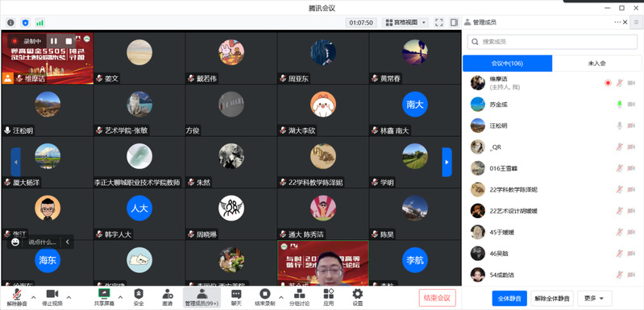The height and width of the screenshot is (310, 644).
Task: Click the 说点什么... chat input
Action: [42, 242]
